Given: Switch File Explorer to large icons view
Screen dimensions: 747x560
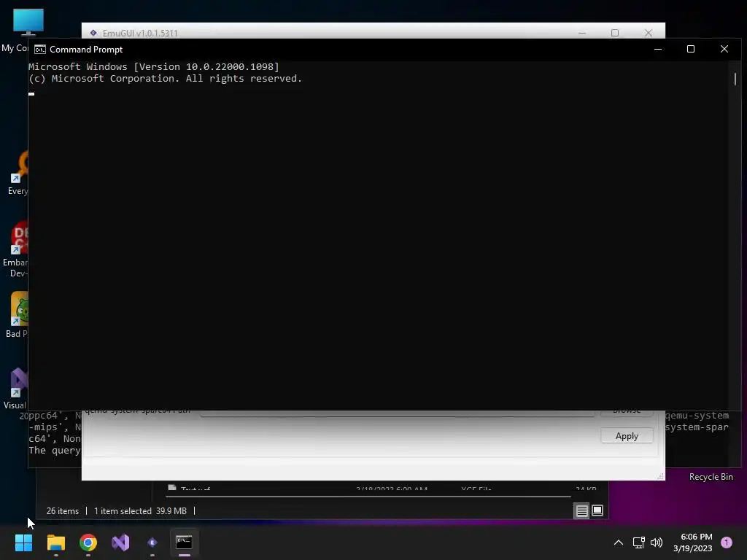Looking at the screenshot, I should (597, 510).
